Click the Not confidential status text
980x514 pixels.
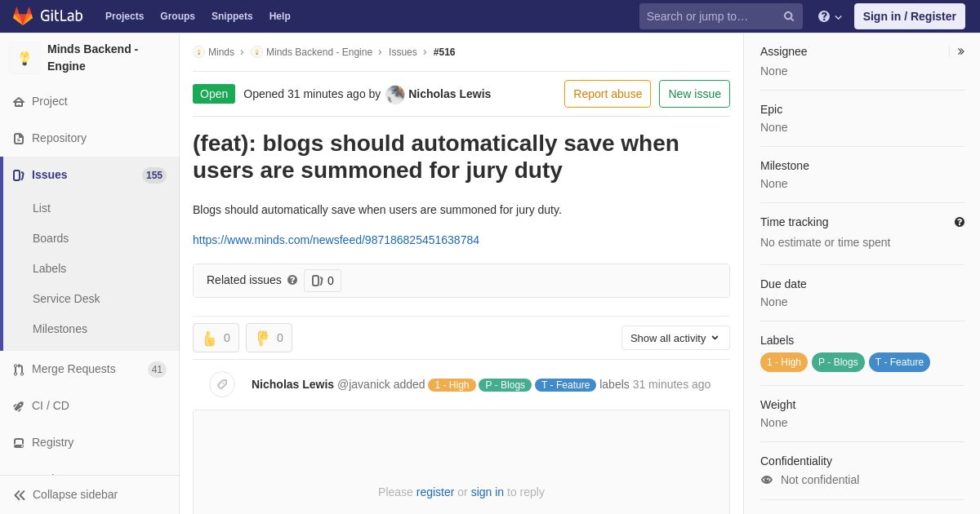pyautogui.click(x=820, y=480)
